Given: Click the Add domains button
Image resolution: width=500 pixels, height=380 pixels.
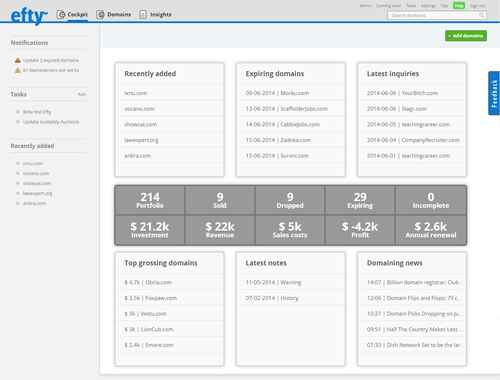Looking at the screenshot, I should (466, 36).
